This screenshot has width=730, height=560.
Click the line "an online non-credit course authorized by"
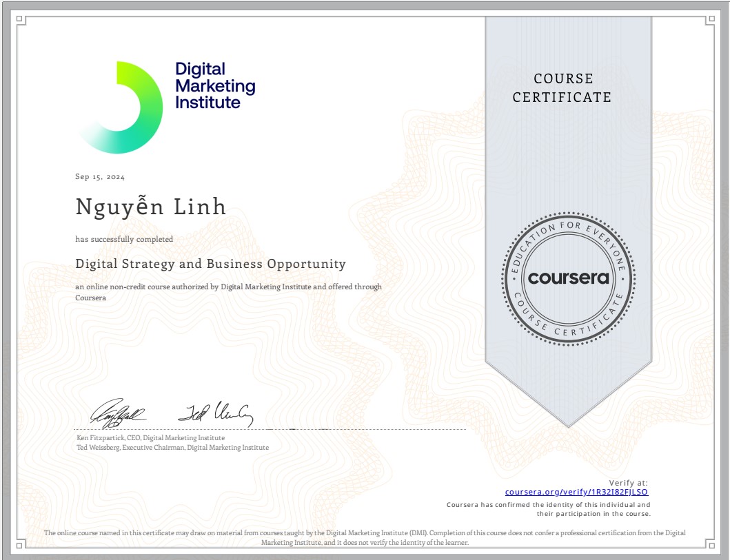tap(147, 287)
